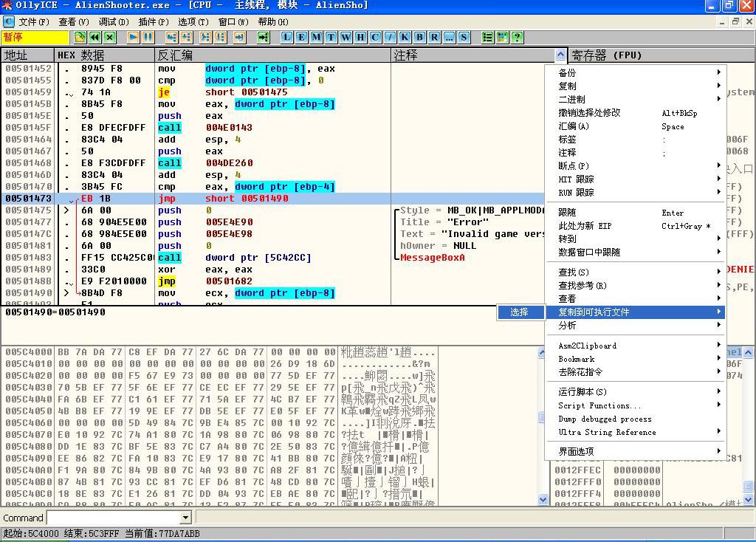Open the Source S toolbar button

pos(464,37)
